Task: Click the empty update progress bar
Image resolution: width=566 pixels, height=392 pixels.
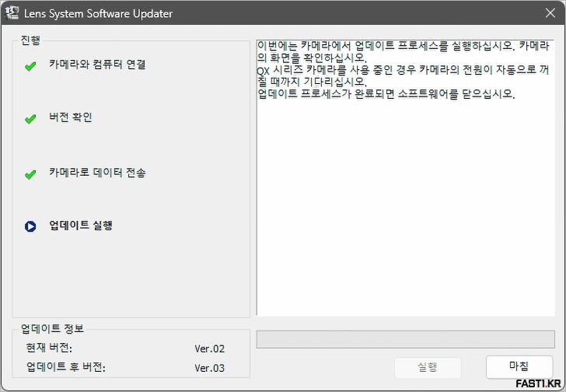Action: click(x=405, y=339)
